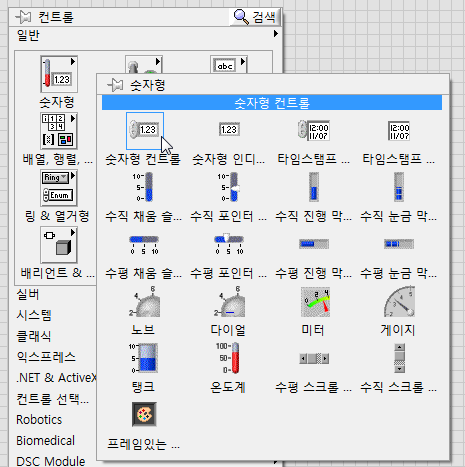Pick the 다이얼 dial control
This screenshot has width=465, height=467.
tap(230, 302)
